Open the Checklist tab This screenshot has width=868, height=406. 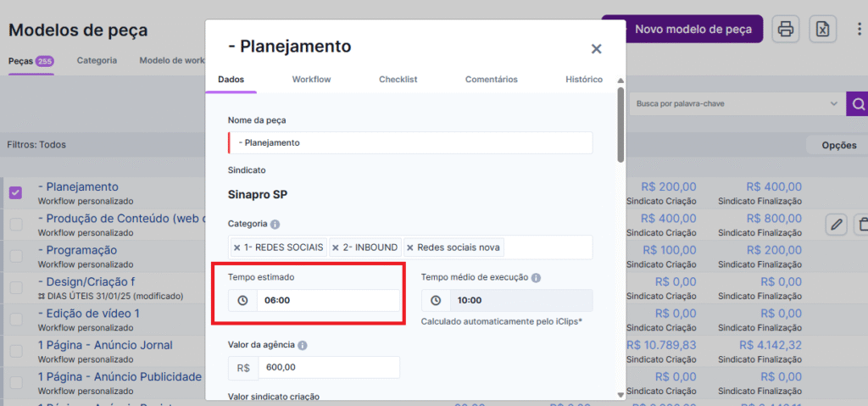[x=398, y=80]
